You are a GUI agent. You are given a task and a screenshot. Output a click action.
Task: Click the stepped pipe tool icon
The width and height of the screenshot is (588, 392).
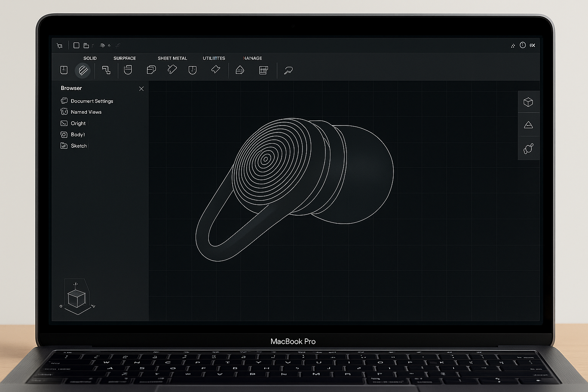[106, 70]
